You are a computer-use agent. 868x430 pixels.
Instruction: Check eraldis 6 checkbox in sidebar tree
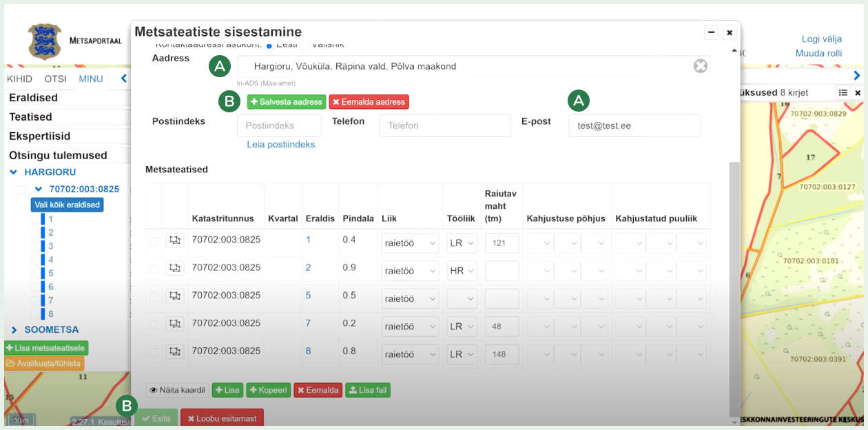[x=35, y=287]
